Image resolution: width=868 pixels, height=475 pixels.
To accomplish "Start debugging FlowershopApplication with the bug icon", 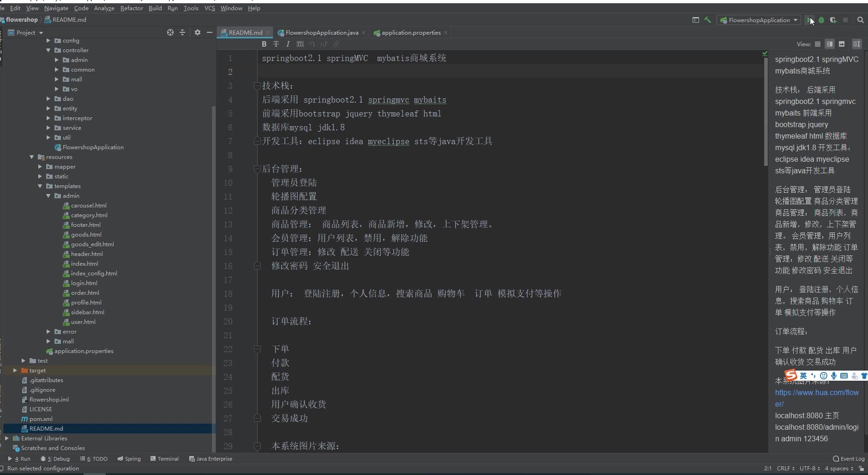I will tap(821, 20).
